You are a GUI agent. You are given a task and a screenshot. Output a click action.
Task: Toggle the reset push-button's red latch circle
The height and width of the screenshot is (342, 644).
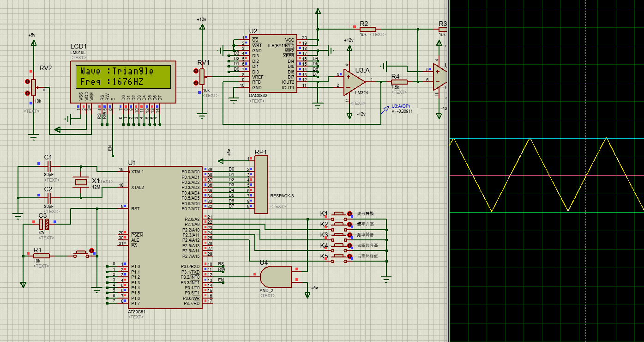click(x=91, y=250)
